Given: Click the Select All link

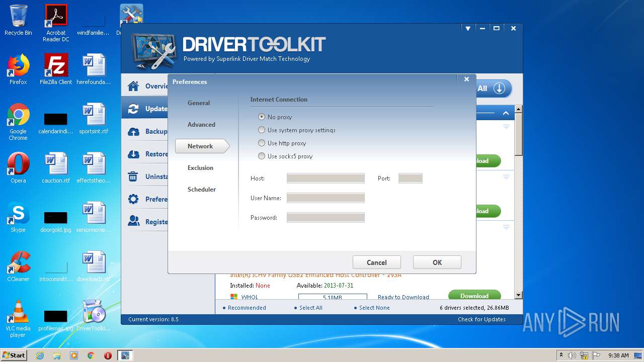Looking at the screenshot, I should [310, 308].
